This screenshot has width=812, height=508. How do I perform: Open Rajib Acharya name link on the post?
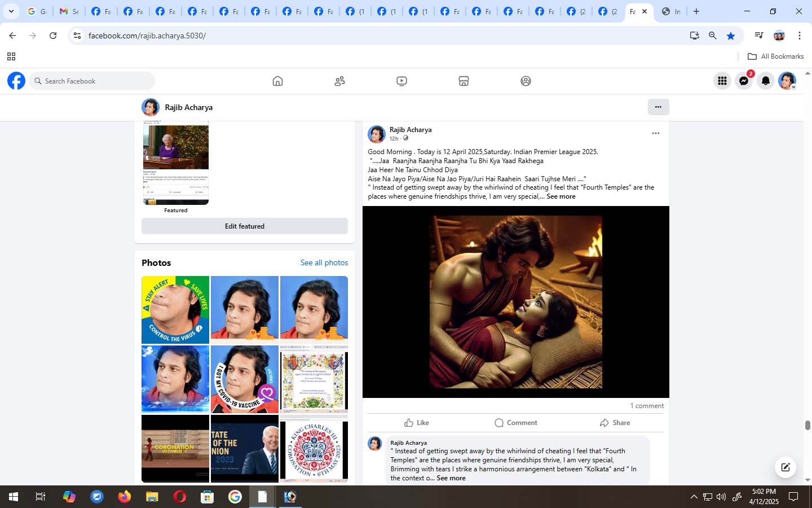coord(411,130)
